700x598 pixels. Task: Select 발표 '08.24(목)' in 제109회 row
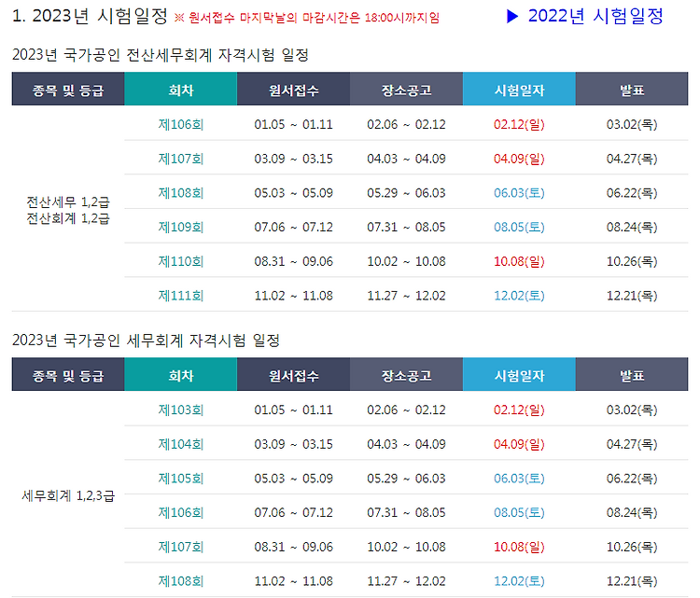[632, 227]
